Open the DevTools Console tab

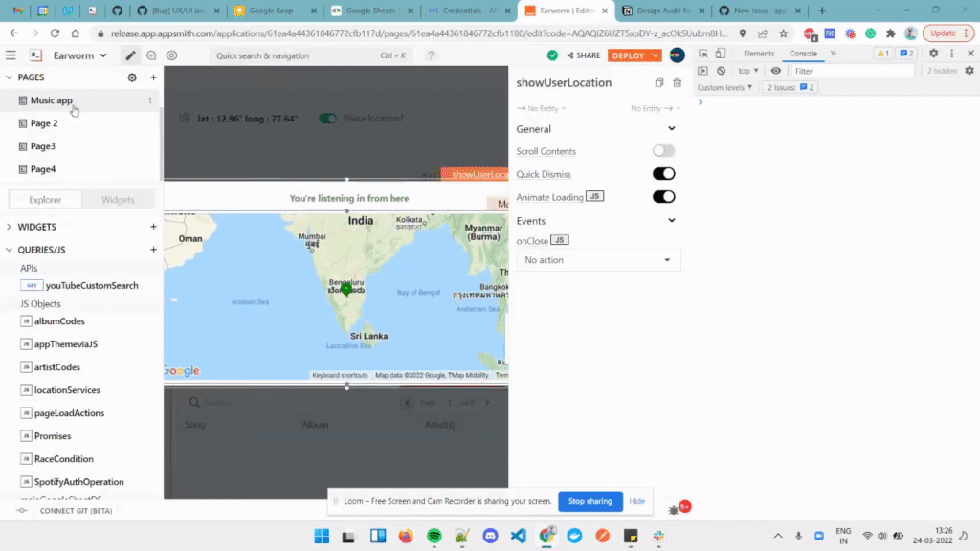(803, 54)
